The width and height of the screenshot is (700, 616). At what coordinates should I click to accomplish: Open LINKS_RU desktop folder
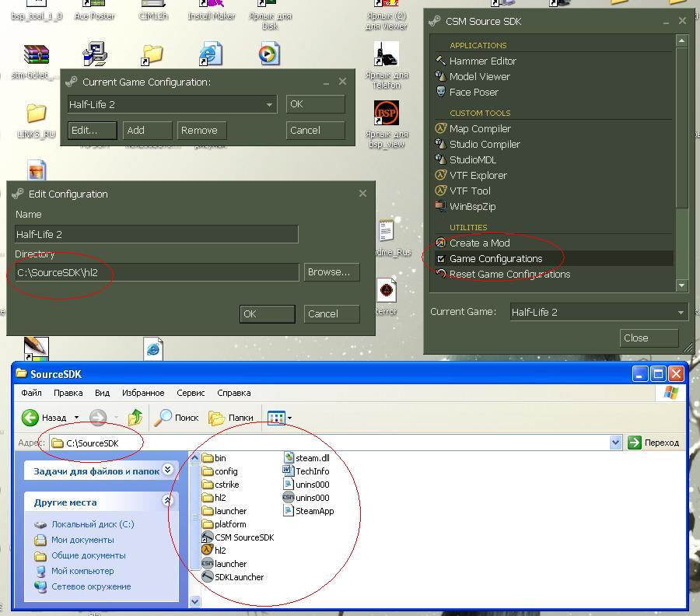point(36,121)
